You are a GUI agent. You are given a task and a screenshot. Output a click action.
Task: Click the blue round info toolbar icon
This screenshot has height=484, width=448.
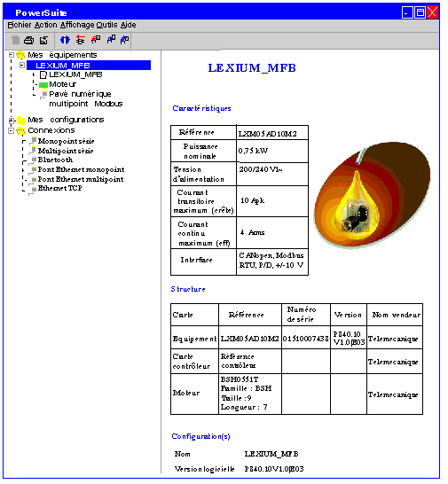click(65, 40)
